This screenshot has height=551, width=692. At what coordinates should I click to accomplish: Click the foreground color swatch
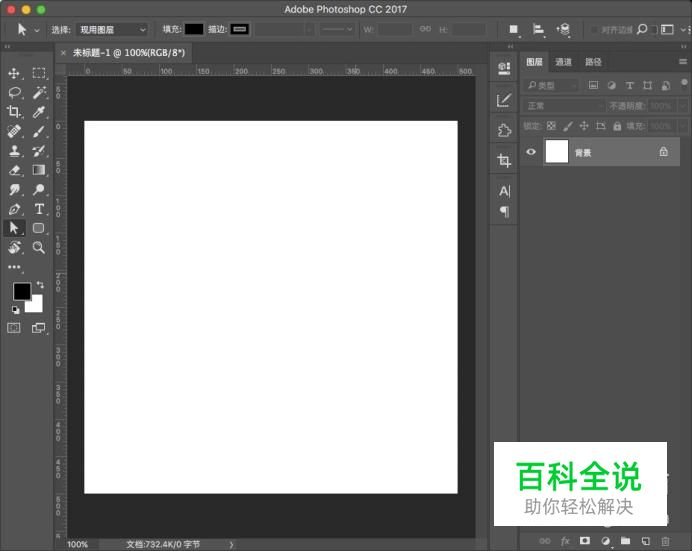(x=21, y=291)
